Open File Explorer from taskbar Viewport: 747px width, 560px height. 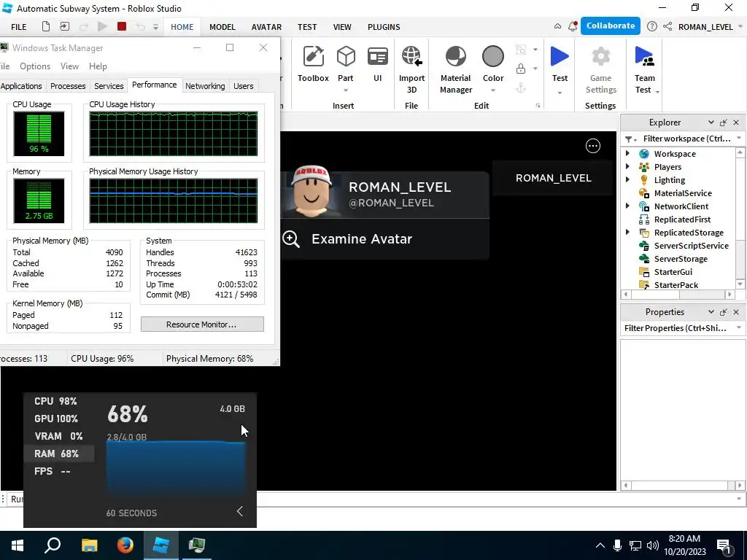click(x=89, y=545)
